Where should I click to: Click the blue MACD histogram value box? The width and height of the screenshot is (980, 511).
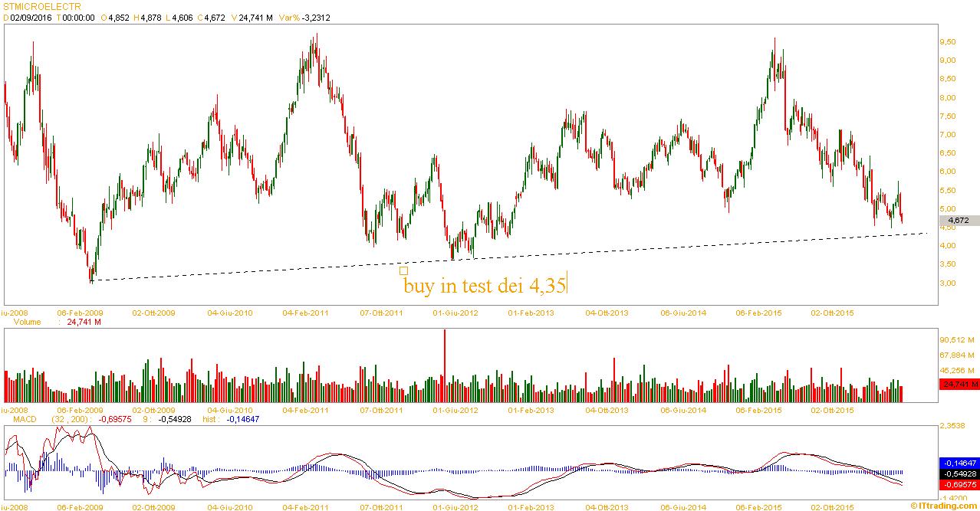[x=958, y=464]
